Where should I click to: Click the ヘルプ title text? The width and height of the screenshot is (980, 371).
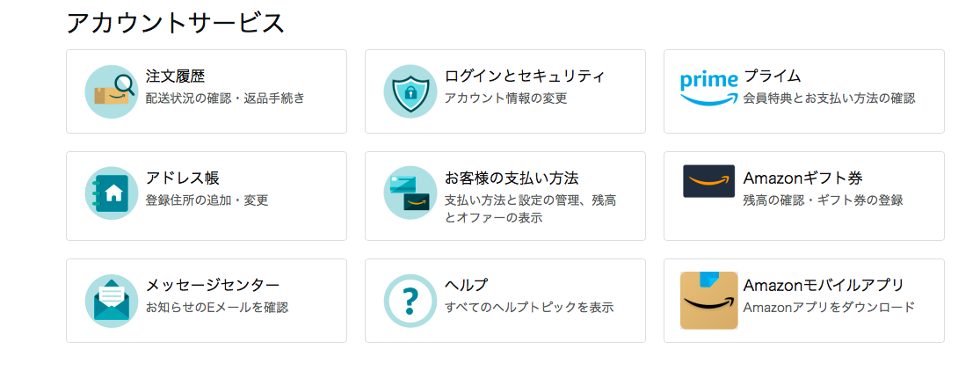coord(466,286)
